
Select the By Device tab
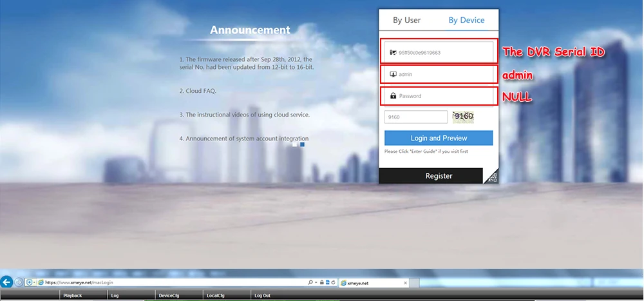pos(466,20)
